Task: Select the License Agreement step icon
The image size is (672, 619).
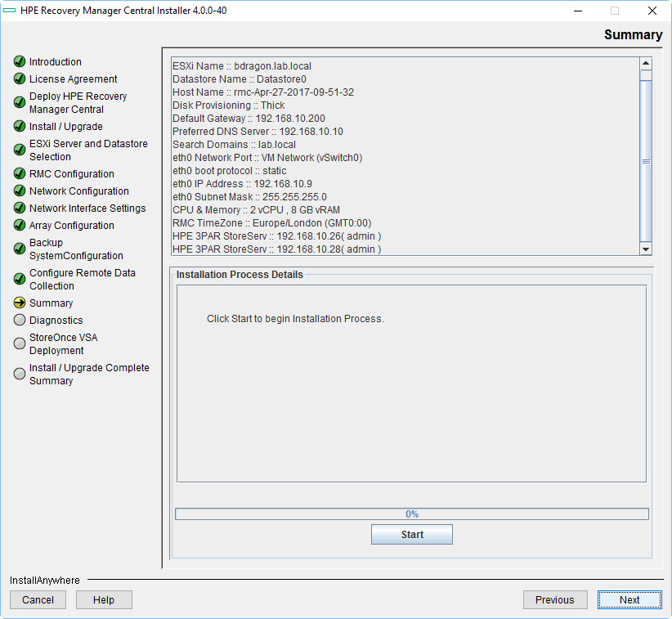Action: point(19,78)
